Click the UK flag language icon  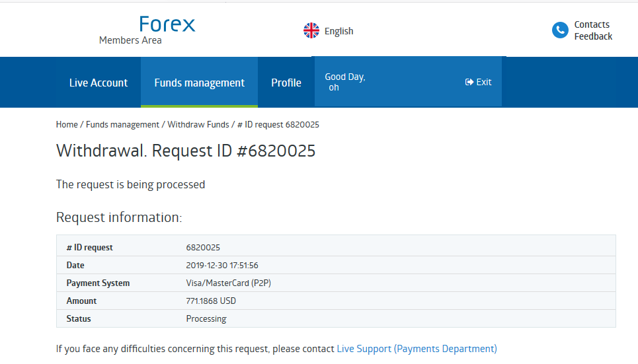pyautogui.click(x=311, y=30)
